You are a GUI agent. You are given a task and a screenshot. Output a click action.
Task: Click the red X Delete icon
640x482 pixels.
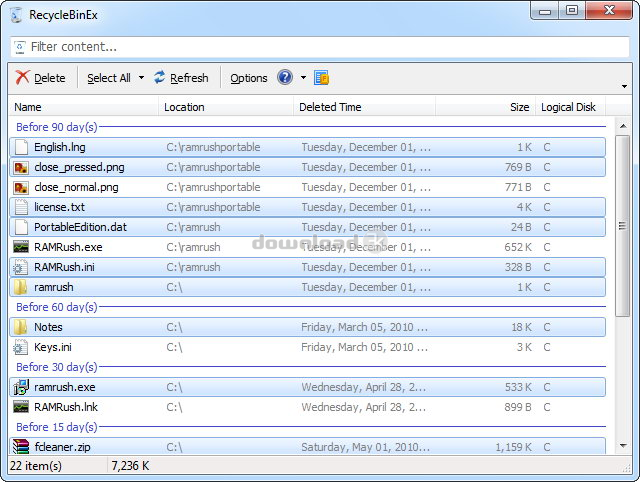pyautogui.click(x=22, y=77)
